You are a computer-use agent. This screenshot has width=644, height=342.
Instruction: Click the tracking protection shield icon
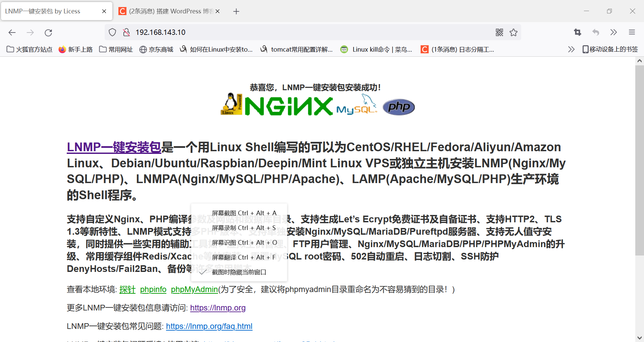pos(112,32)
